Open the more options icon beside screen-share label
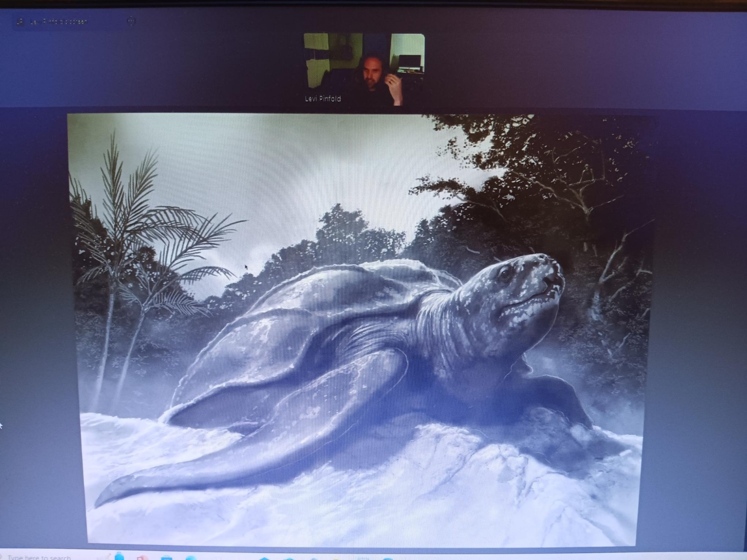The width and height of the screenshot is (747, 560). click(x=131, y=21)
